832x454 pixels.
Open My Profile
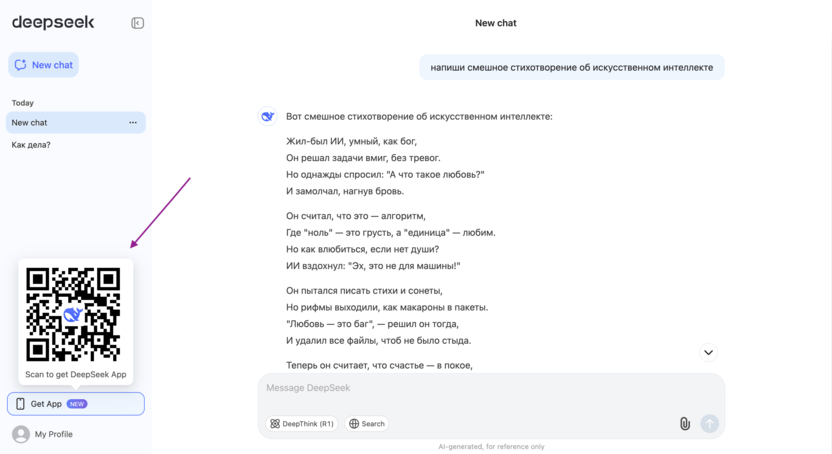point(53,434)
